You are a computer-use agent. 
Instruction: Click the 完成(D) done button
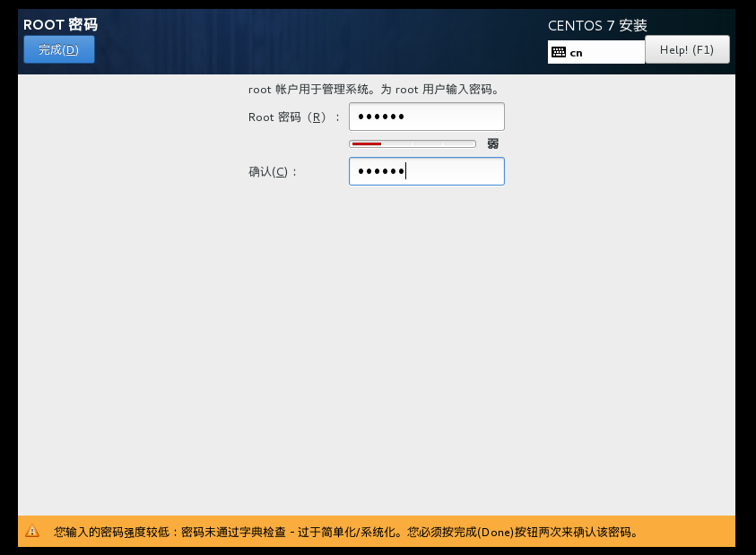point(59,49)
